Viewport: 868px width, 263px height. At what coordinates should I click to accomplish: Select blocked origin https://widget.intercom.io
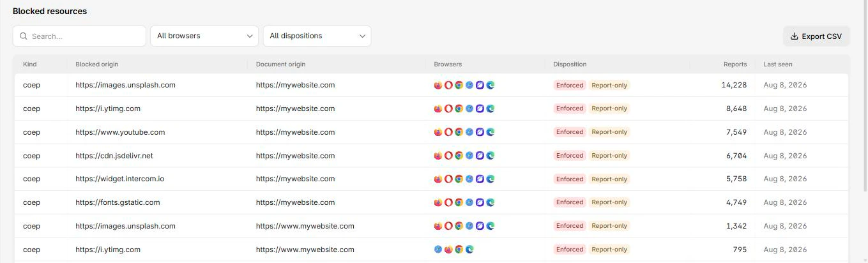tap(119, 179)
